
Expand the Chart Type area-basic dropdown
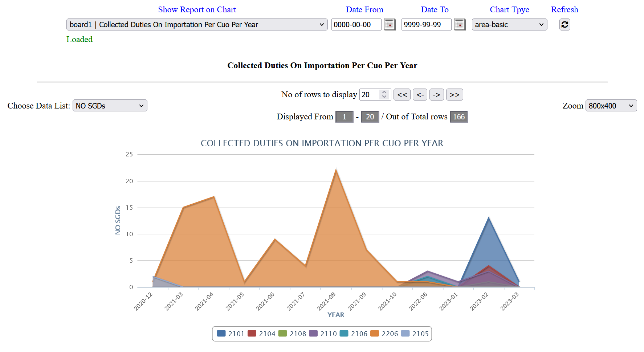coord(509,25)
